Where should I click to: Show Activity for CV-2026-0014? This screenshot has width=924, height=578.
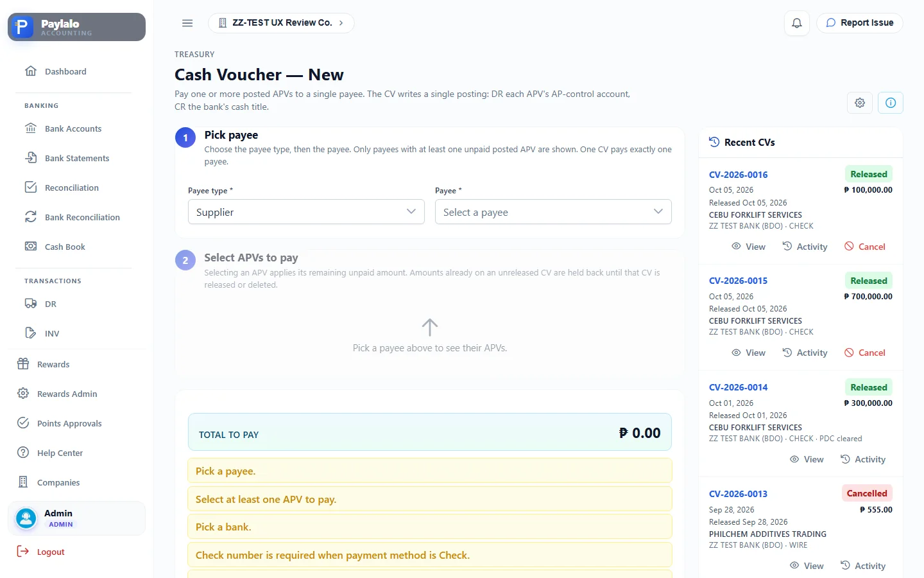[863, 459]
